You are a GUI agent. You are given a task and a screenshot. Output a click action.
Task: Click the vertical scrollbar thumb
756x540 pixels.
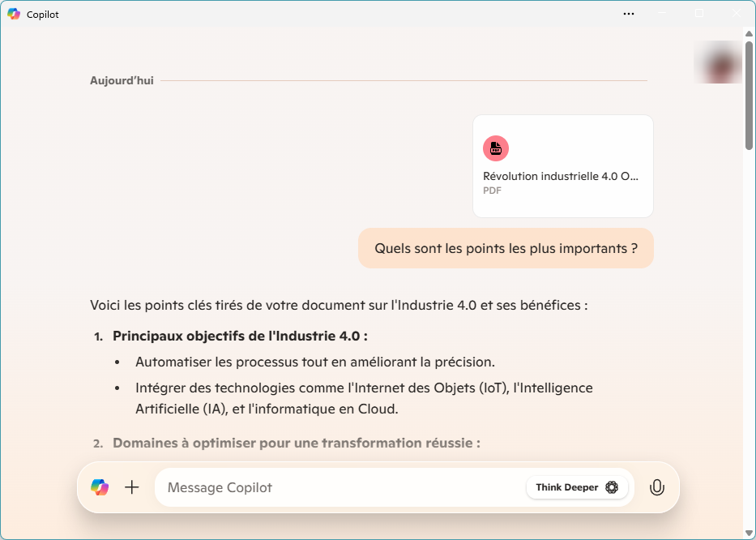(x=749, y=96)
